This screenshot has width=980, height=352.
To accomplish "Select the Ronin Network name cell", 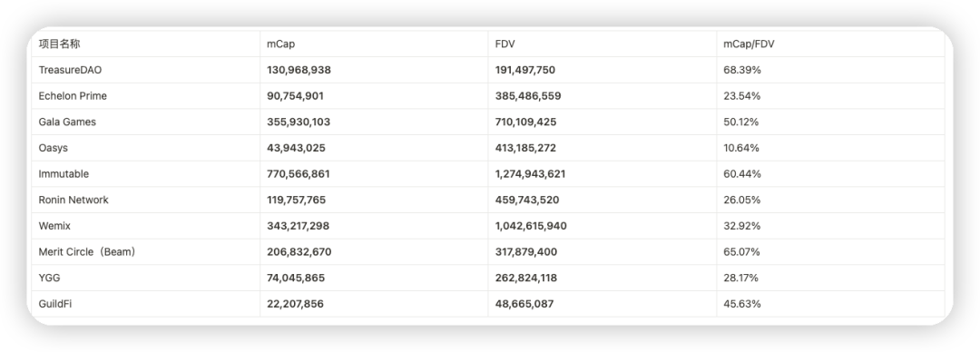I will [73, 200].
